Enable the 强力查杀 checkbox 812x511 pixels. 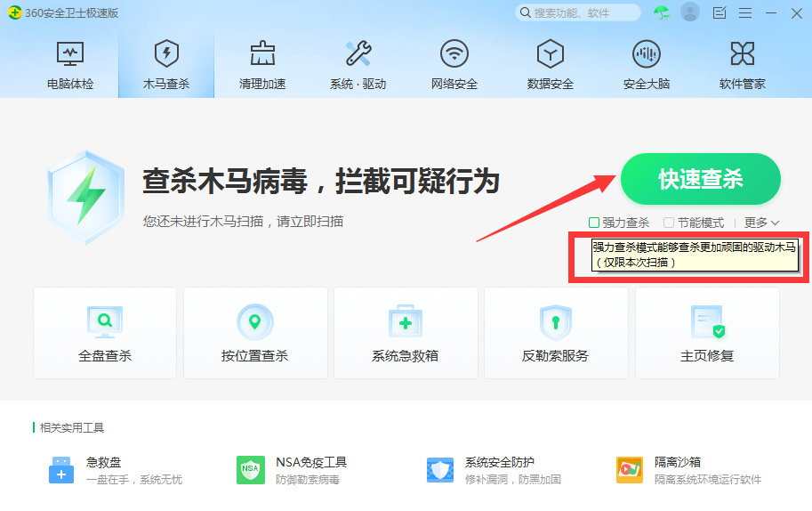click(x=594, y=223)
